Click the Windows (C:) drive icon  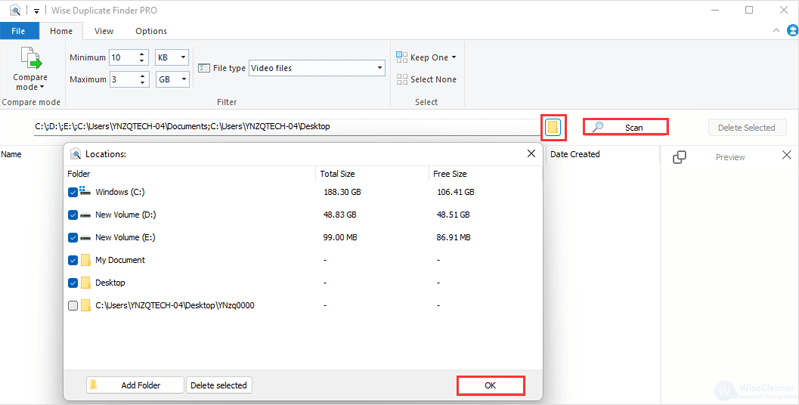[85, 191]
